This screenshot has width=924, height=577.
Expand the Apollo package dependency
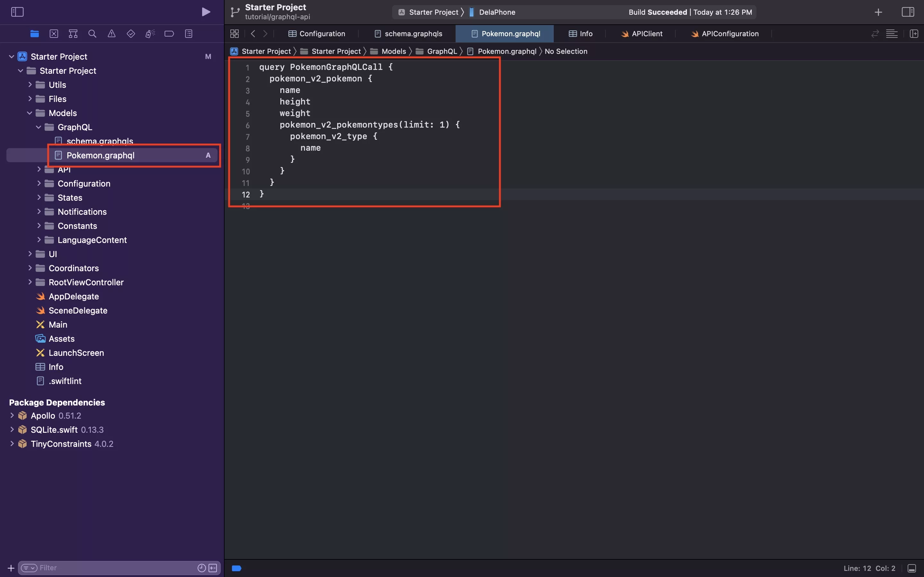tap(12, 415)
